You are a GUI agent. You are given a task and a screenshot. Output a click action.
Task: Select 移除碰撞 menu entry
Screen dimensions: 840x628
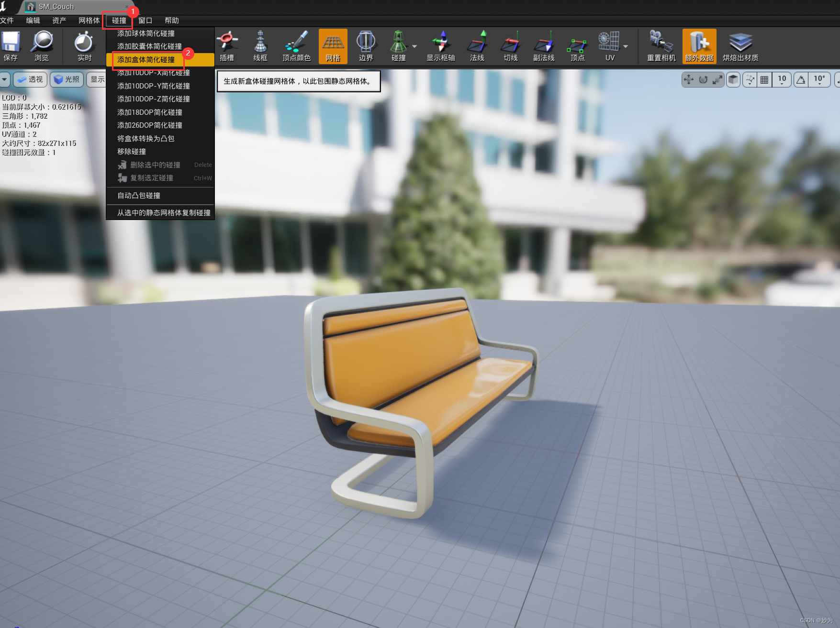coord(160,152)
